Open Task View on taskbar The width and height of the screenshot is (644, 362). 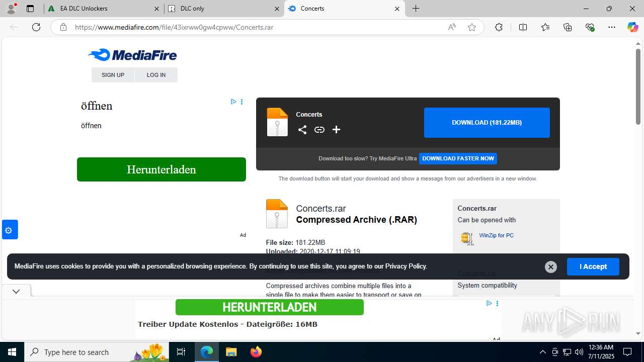(x=181, y=352)
